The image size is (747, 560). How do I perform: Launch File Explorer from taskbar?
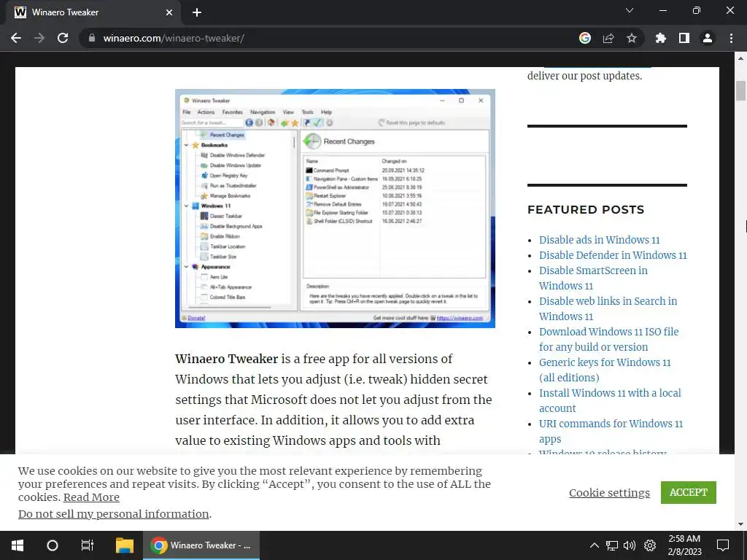[x=125, y=545]
